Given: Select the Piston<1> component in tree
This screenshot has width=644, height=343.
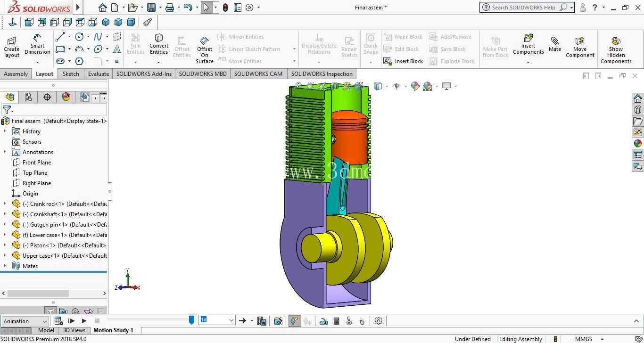Looking at the screenshot, I should click(59, 245).
